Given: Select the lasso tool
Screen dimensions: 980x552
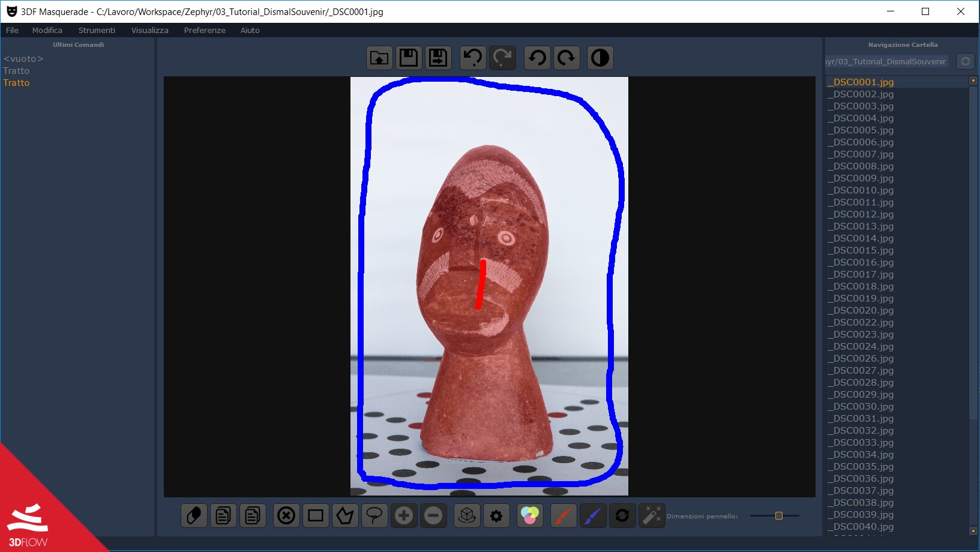Looking at the screenshot, I should [374, 516].
